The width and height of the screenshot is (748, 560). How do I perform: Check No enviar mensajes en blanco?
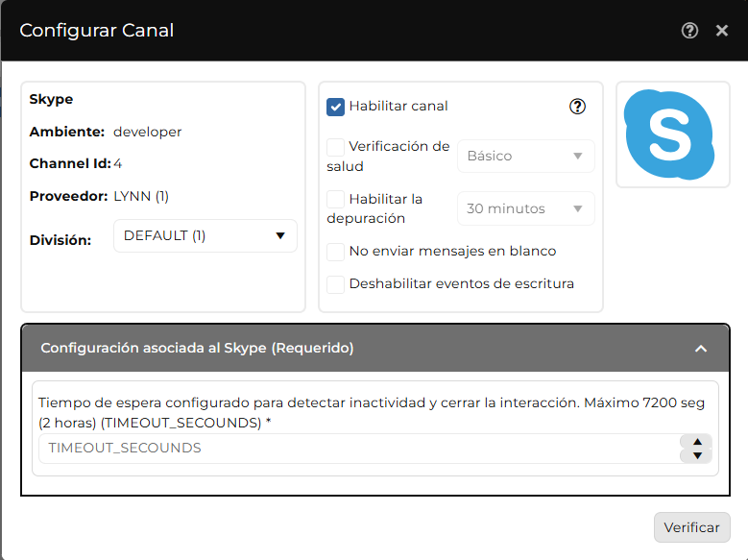pos(335,252)
